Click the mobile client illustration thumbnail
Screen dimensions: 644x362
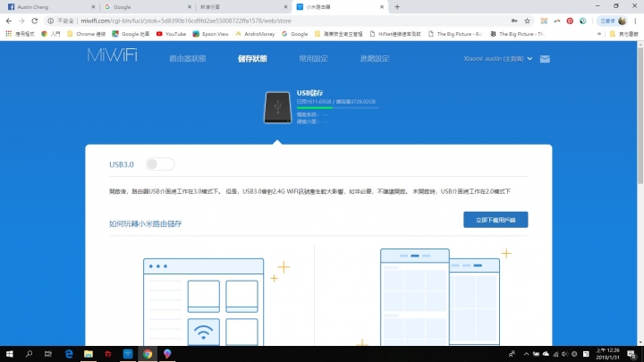coord(440,297)
